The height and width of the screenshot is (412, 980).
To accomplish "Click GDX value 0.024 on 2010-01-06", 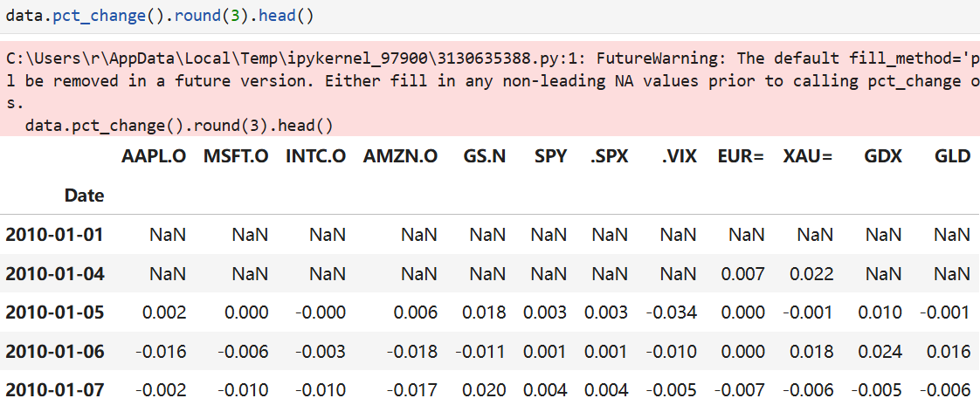I will 880,352.
